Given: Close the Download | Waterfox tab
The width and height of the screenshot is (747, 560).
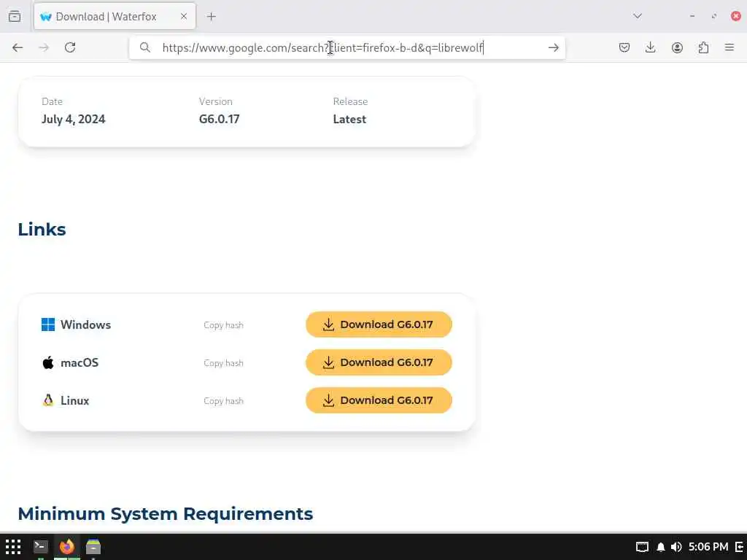Looking at the screenshot, I should 184,17.
